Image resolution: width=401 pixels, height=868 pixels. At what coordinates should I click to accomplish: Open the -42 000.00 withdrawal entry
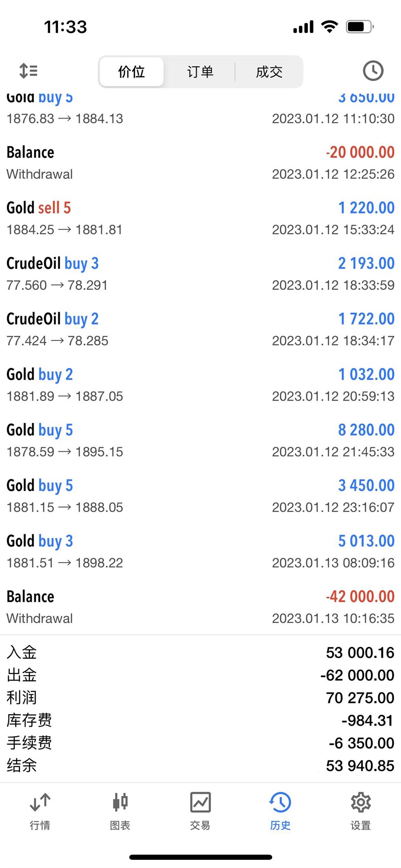click(200, 607)
